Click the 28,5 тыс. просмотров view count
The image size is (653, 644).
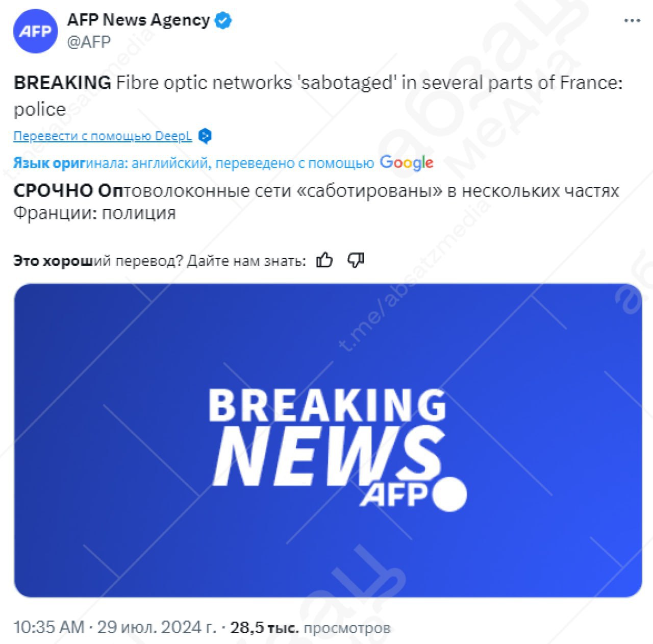click(x=310, y=627)
